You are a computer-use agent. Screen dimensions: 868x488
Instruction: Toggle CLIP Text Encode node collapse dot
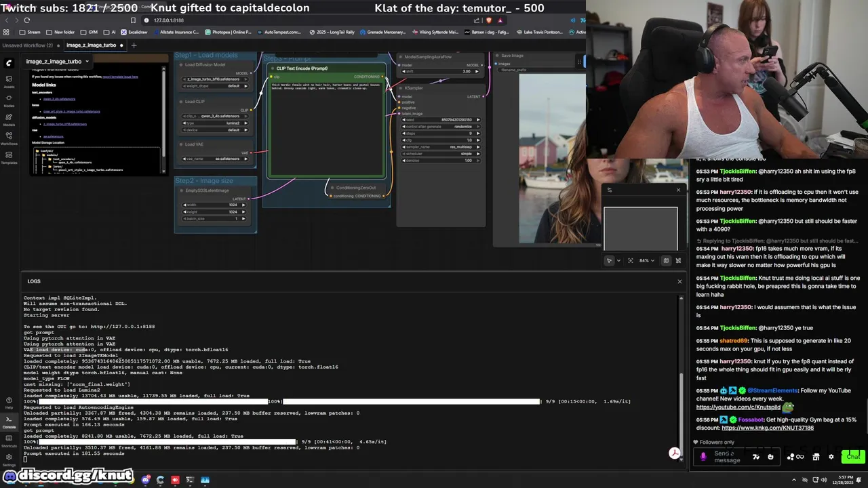tap(273, 68)
